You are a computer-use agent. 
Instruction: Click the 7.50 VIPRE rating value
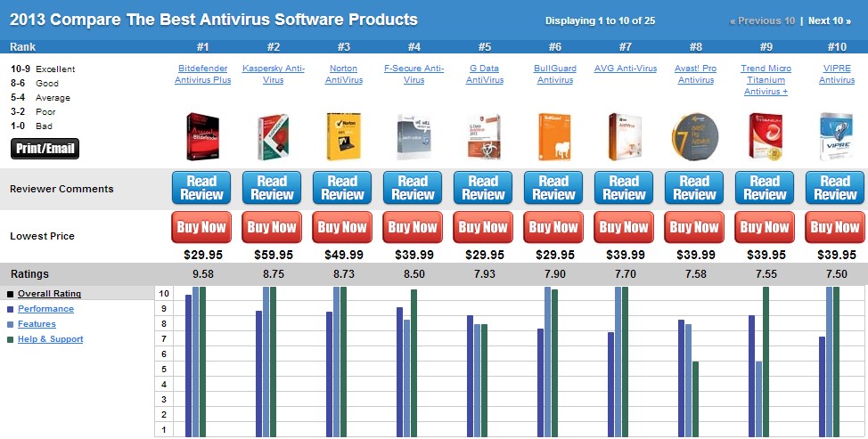pyautogui.click(x=837, y=274)
